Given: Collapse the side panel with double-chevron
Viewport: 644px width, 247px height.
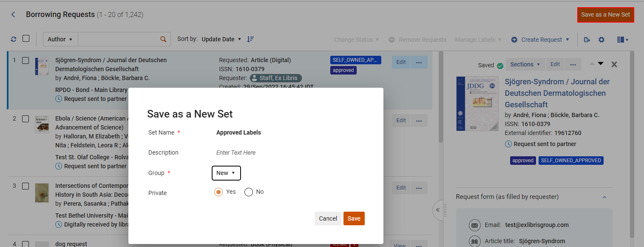Looking at the screenshot, I should coord(437,210).
